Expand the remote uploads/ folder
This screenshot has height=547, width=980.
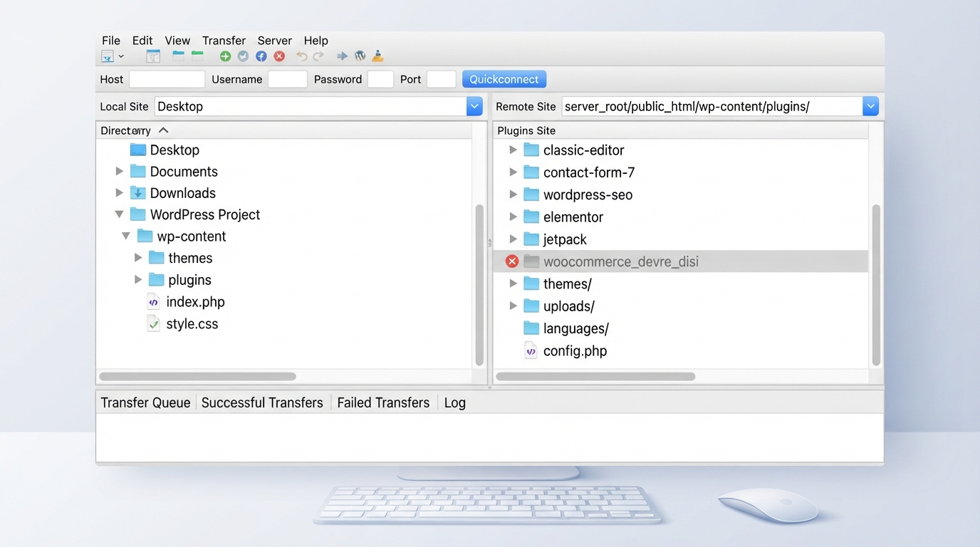(x=513, y=306)
